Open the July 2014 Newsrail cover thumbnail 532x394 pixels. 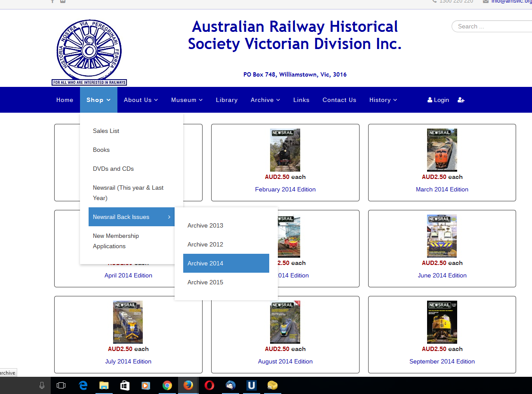(x=128, y=322)
